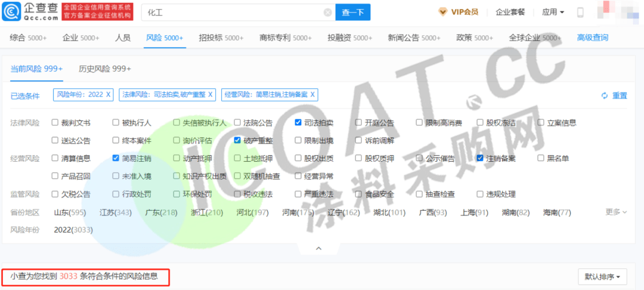Screen dimensions: 644x290
Task: Switch to the 历史风险 tab
Action: pos(104,69)
